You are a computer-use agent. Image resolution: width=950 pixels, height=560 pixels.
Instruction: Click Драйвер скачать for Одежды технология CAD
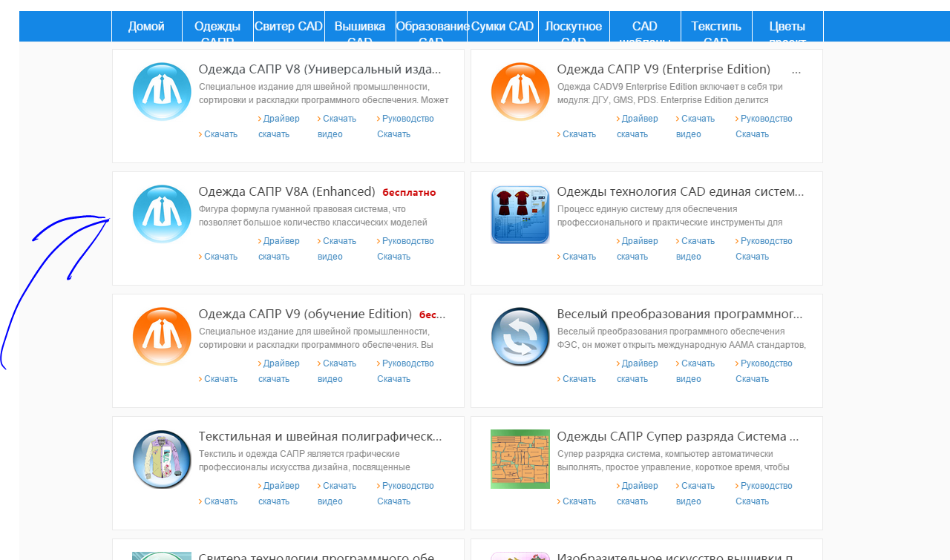tap(638, 248)
